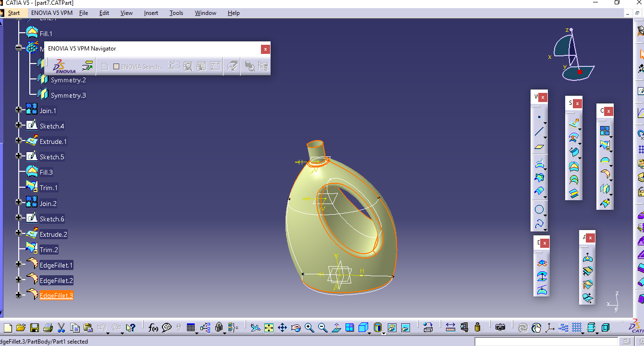Click the Print icon
Image resolution: width=644 pixels, height=346 pixels.
(x=48, y=328)
